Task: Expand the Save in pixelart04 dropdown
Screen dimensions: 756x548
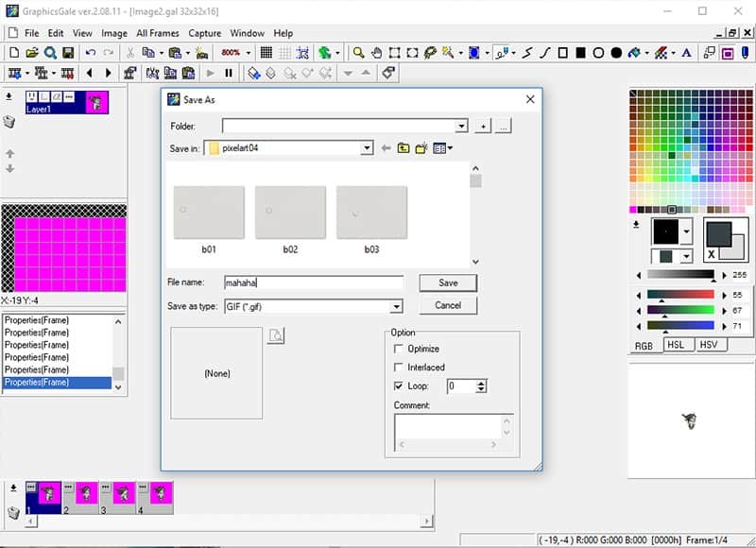Action: (367, 147)
